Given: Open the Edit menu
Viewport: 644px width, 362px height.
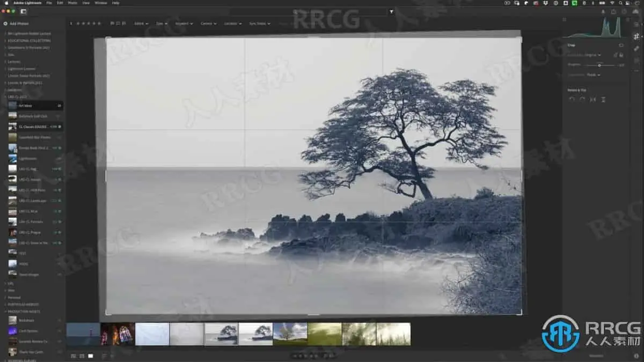Looking at the screenshot, I should (60, 3).
